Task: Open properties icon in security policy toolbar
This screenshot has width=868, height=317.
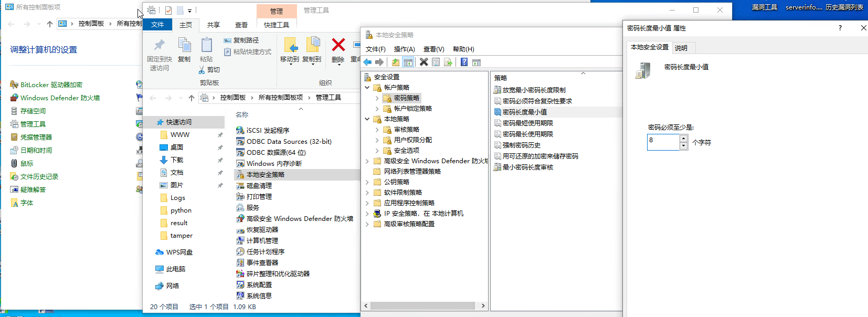Action: [x=436, y=62]
